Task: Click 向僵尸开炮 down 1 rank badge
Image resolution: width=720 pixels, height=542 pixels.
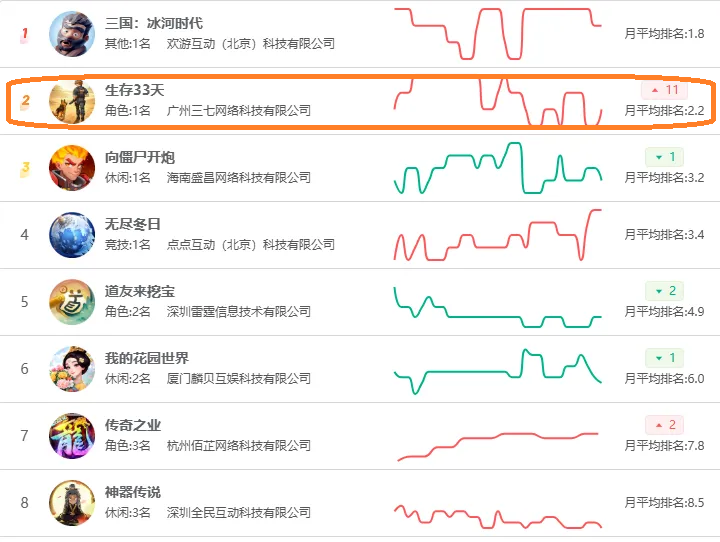Action: [x=664, y=157]
